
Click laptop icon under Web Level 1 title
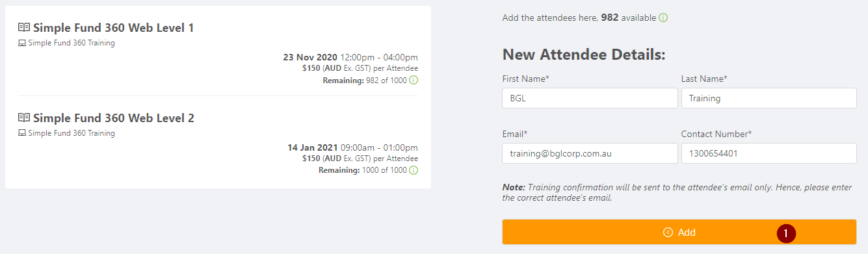tap(22, 44)
